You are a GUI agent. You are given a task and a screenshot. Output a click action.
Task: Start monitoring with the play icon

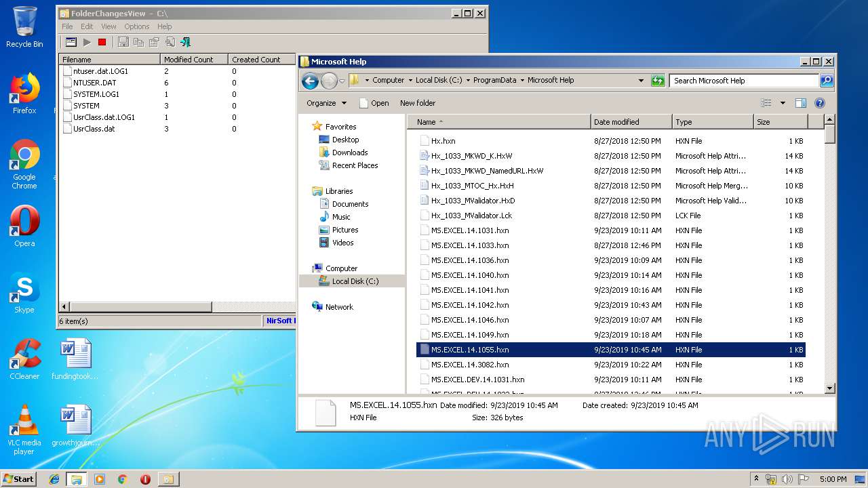coord(87,42)
